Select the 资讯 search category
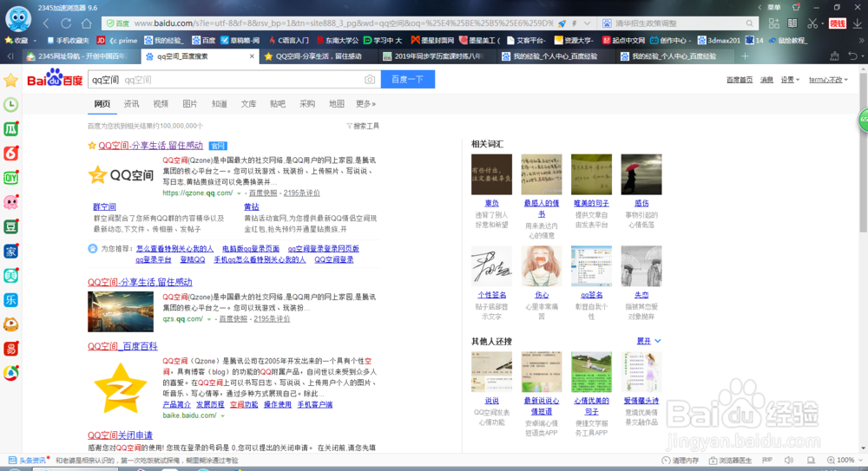 (131, 103)
